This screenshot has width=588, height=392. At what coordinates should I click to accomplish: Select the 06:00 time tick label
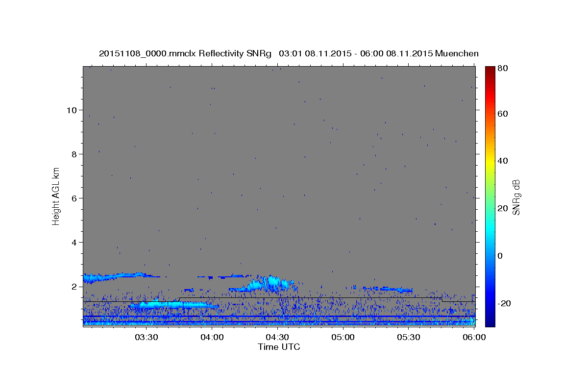(474, 337)
